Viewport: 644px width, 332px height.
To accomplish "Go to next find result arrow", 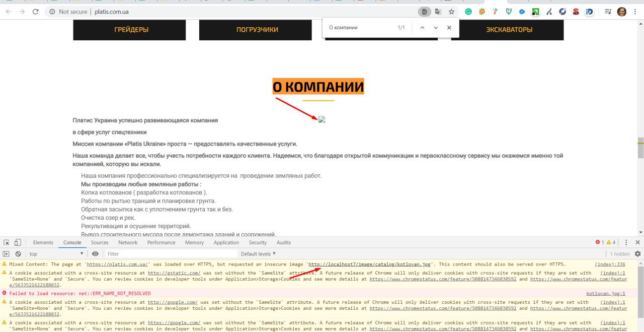I will 436,28.
